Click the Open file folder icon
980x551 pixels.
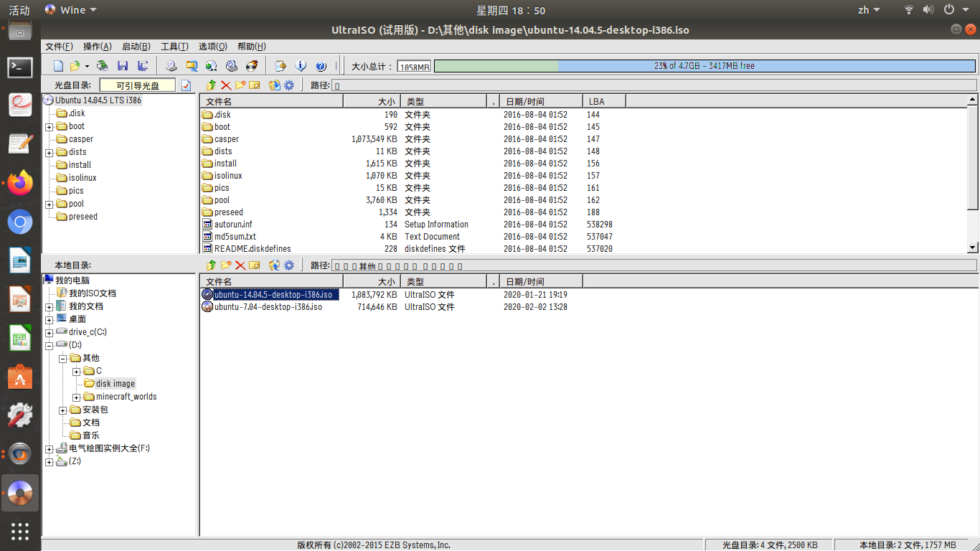pyautogui.click(x=75, y=66)
